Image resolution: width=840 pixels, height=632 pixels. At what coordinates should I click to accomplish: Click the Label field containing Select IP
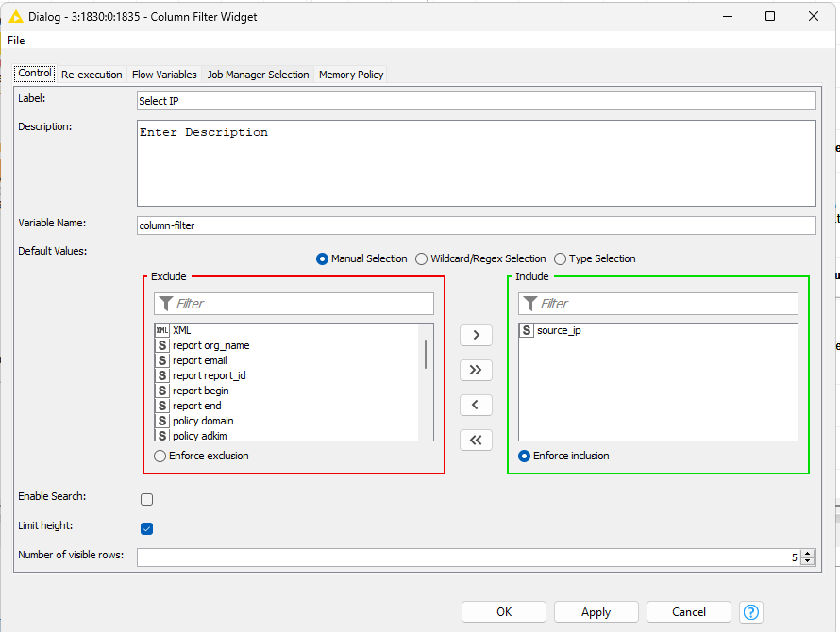(477, 101)
